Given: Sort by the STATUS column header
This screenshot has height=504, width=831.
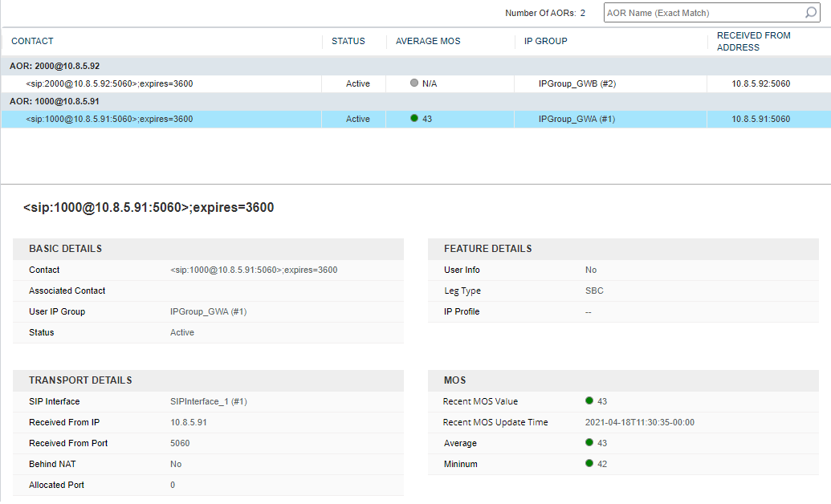Looking at the screenshot, I should tap(348, 41).
